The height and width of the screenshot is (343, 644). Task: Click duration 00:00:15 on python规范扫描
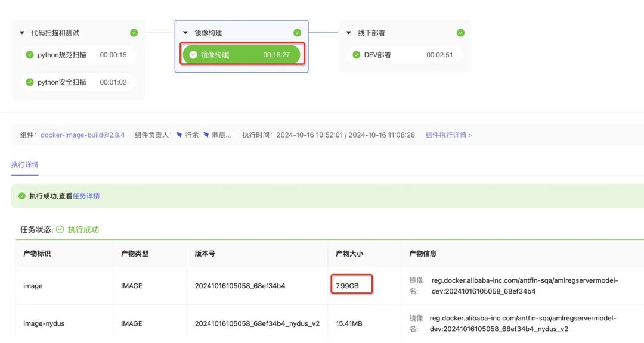[113, 55]
